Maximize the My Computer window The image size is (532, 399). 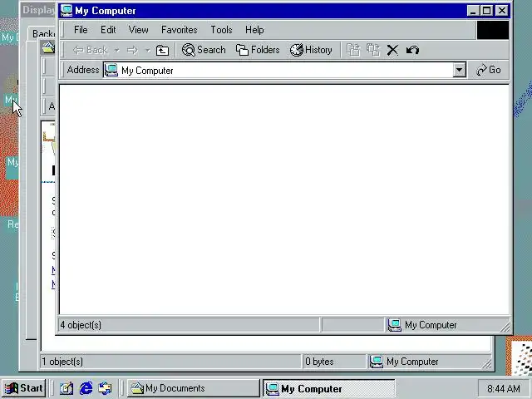click(486, 11)
